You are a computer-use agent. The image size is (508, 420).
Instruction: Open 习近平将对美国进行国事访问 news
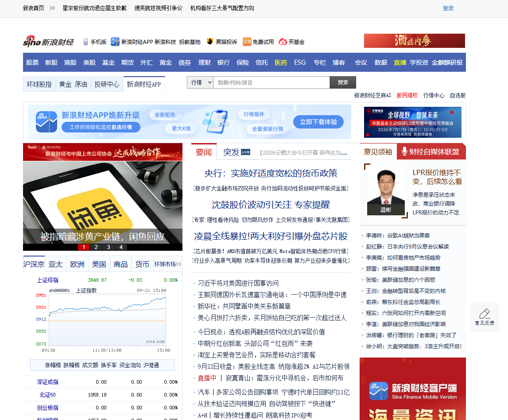[238, 283]
